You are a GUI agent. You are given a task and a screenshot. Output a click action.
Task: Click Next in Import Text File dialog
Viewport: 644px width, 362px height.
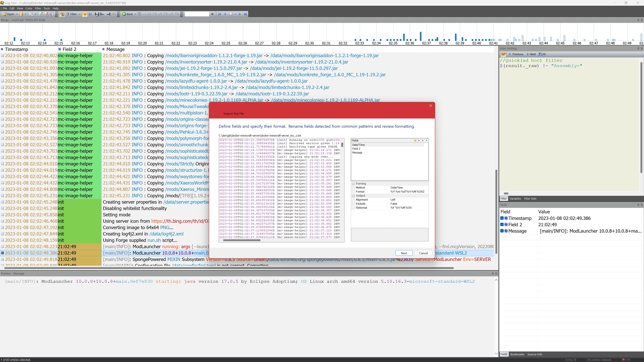(404, 253)
